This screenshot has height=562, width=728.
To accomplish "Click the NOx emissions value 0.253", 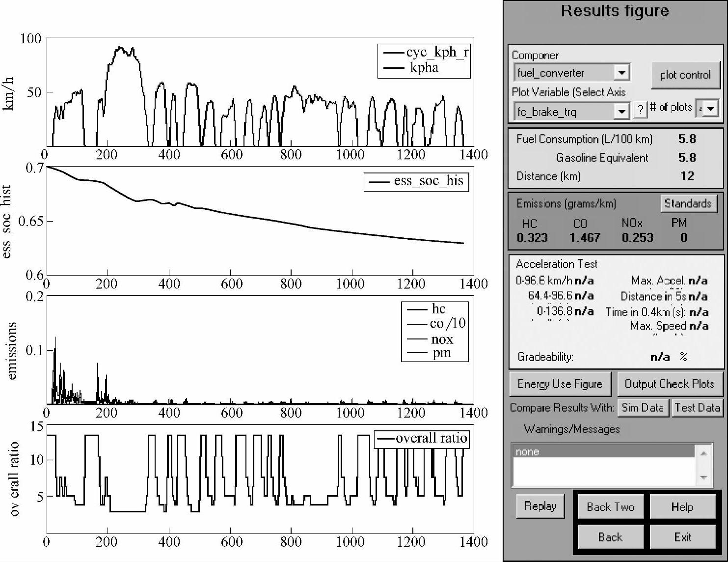I will [637, 238].
